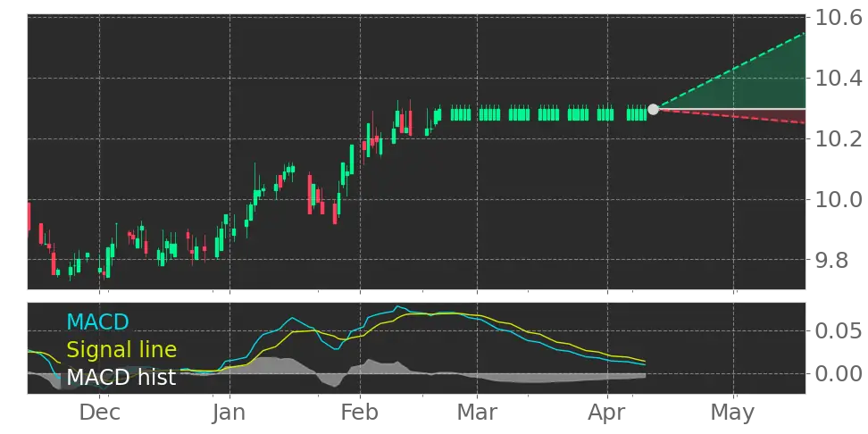Click the Signal line legend label

pyautogui.click(x=121, y=350)
